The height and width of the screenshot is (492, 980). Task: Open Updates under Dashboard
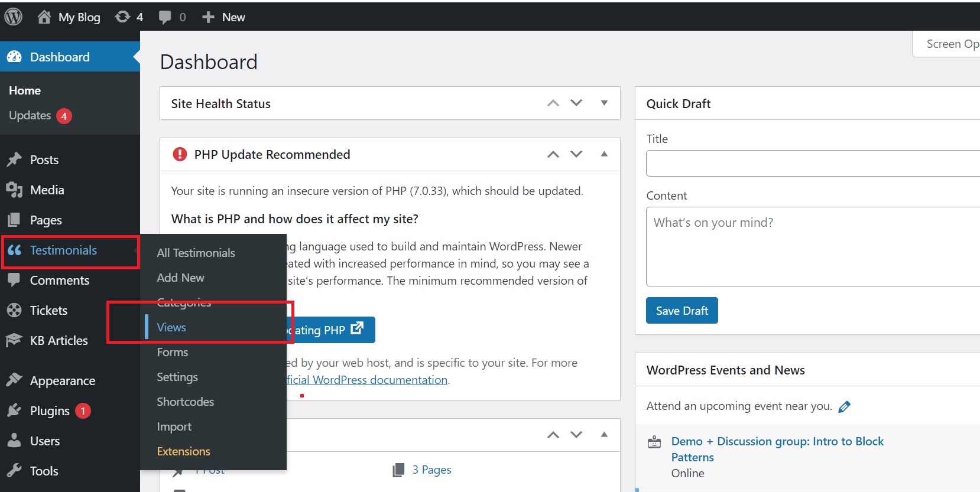(30, 116)
